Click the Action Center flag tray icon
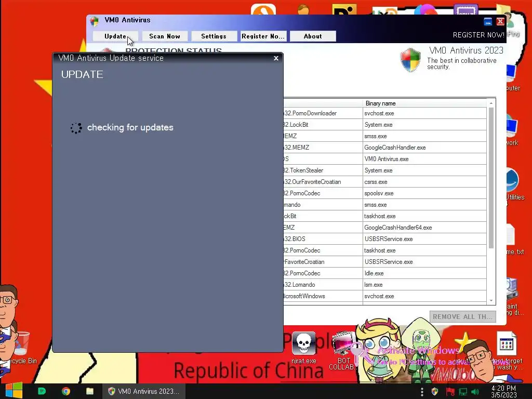 pos(450,392)
